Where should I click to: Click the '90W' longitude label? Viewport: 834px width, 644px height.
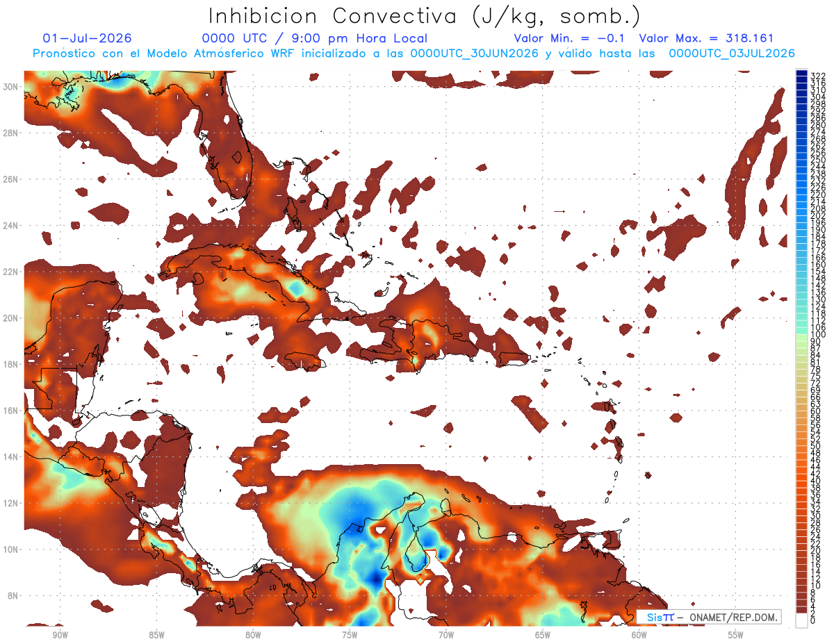(x=60, y=635)
